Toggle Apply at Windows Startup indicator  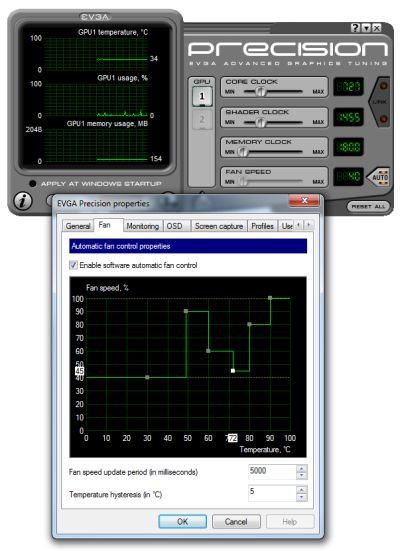(33, 183)
